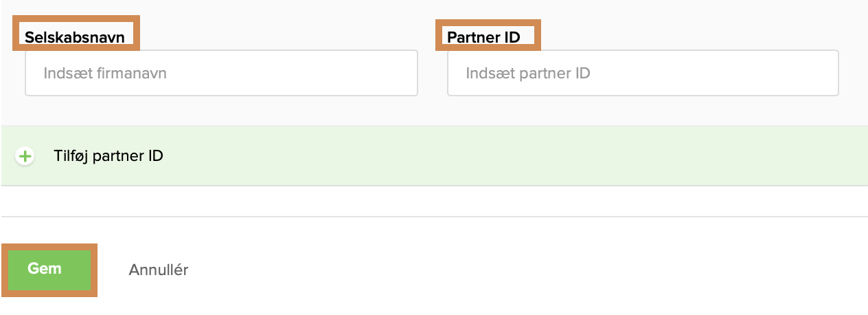
Task: Click Annullér next to Gem
Action: [158, 270]
